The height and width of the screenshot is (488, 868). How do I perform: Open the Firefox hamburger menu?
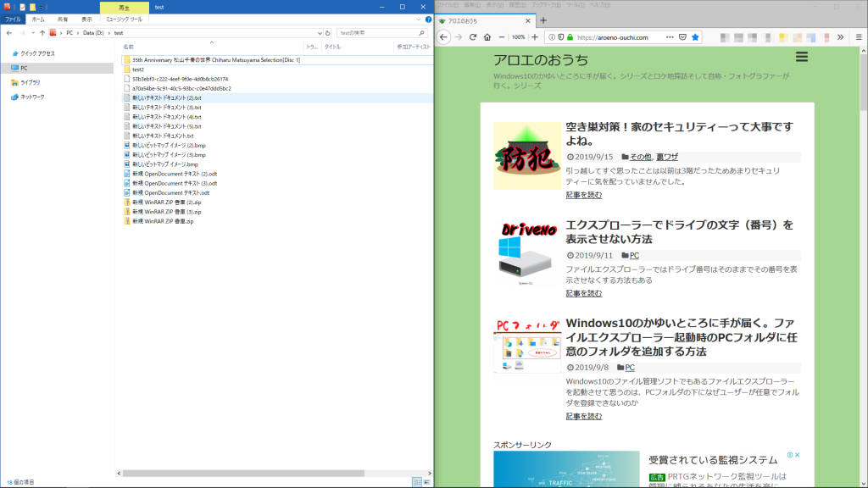857,37
